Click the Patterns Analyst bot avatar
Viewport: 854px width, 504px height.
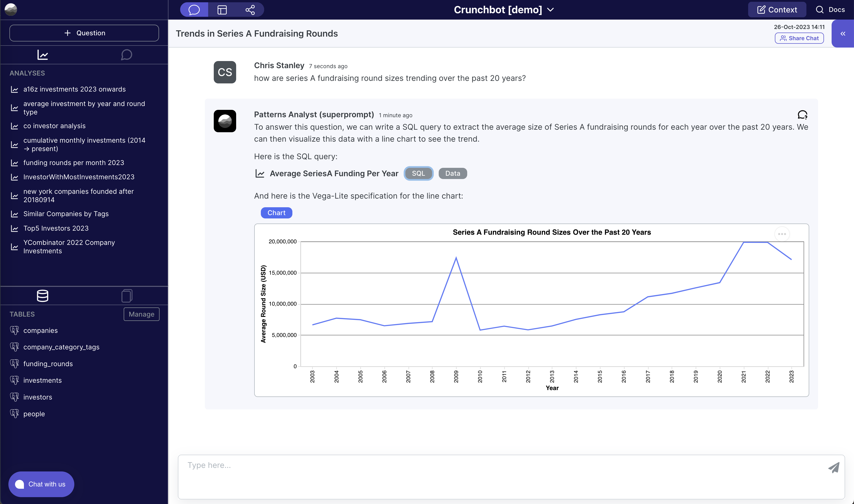tap(225, 121)
